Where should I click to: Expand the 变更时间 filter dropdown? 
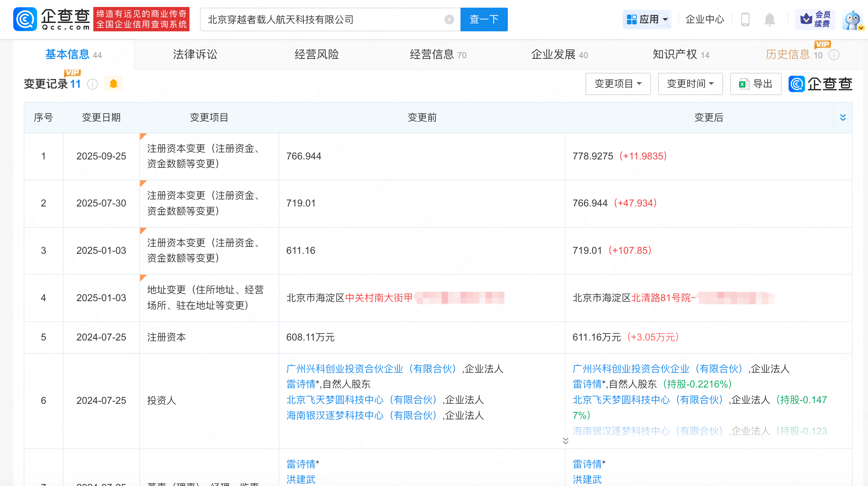[690, 84]
